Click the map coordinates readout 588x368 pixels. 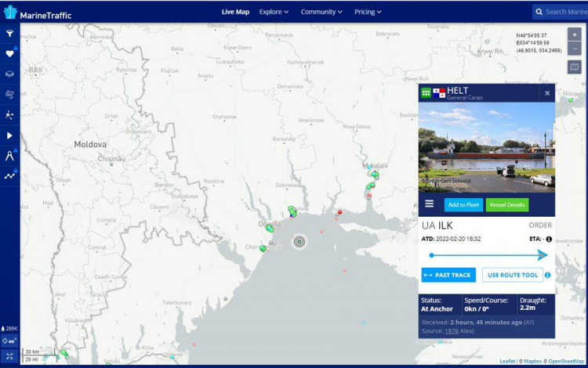539,43
